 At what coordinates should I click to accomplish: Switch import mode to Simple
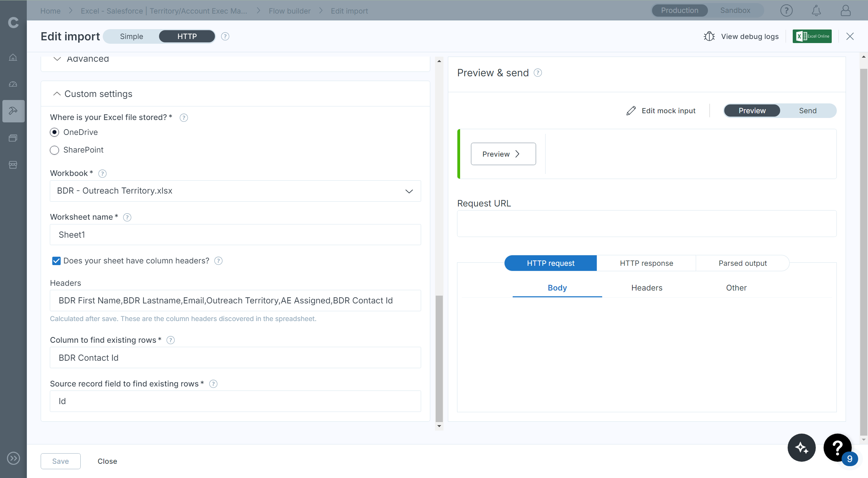pos(132,36)
